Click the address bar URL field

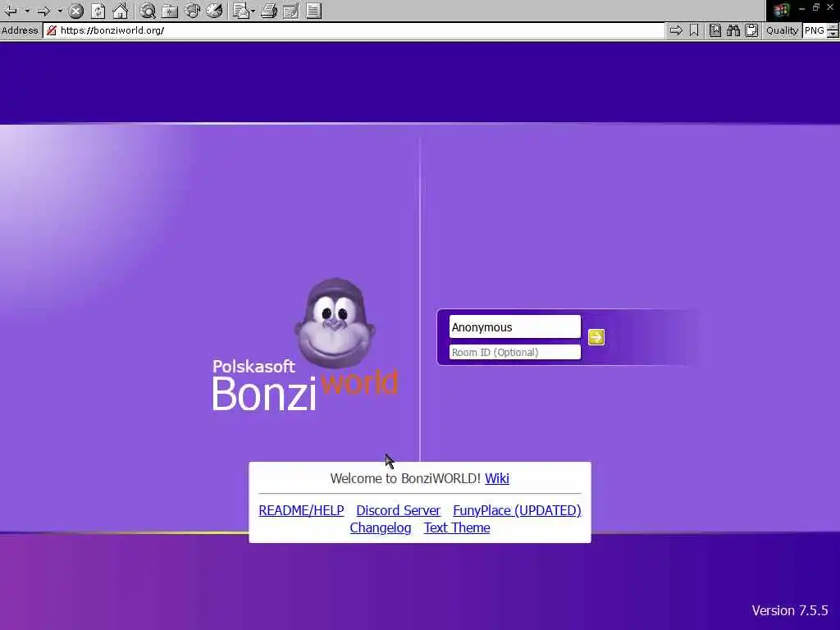click(354, 30)
